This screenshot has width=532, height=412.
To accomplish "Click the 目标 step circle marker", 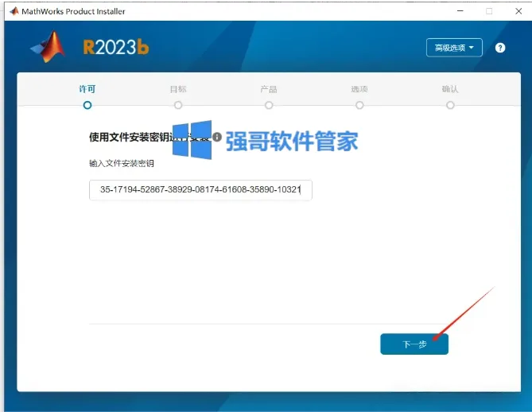I will click(x=178, y=105).
